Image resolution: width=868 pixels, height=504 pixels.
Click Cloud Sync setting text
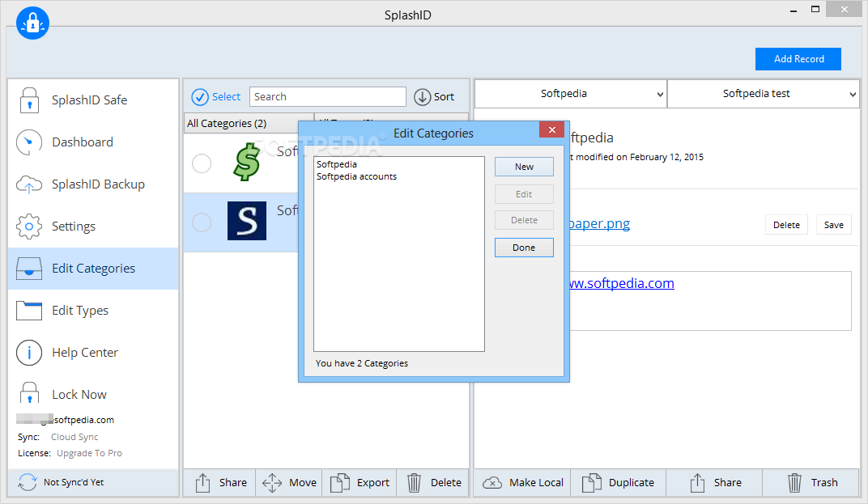[x=74, y=437]
